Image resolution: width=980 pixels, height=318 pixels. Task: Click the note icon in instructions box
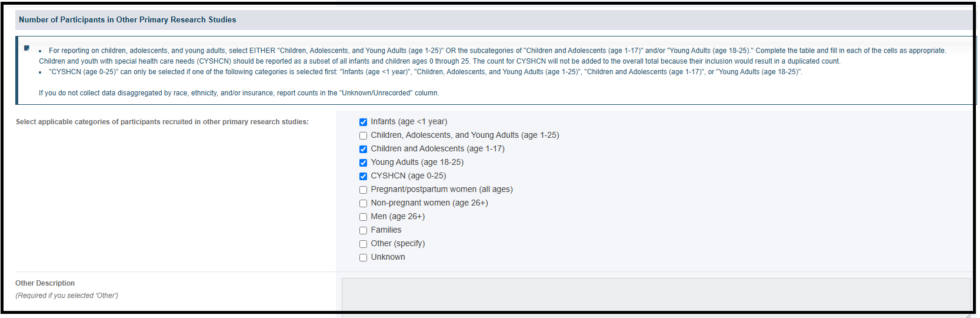click(26, 48)
